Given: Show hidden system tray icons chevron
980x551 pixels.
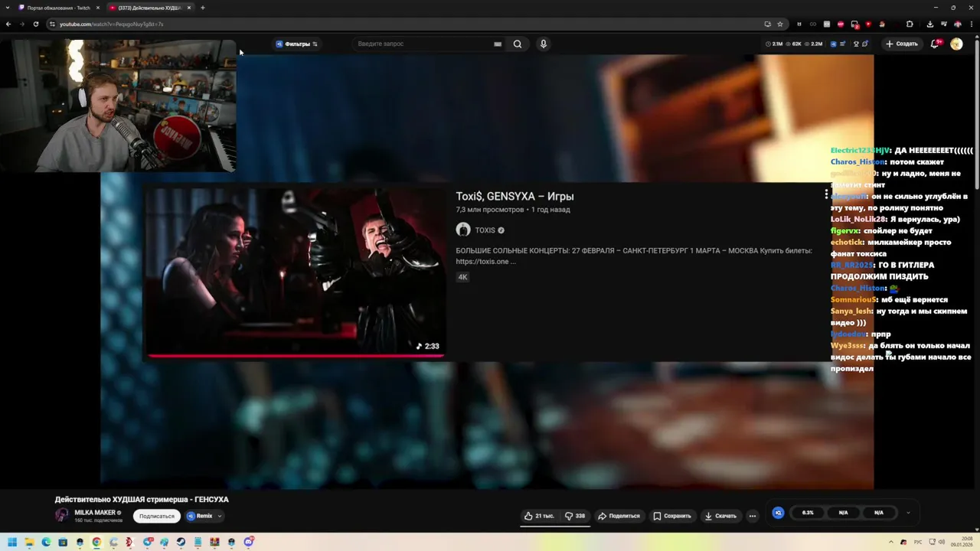Looking at the screenshot, I should coord(892,542).
